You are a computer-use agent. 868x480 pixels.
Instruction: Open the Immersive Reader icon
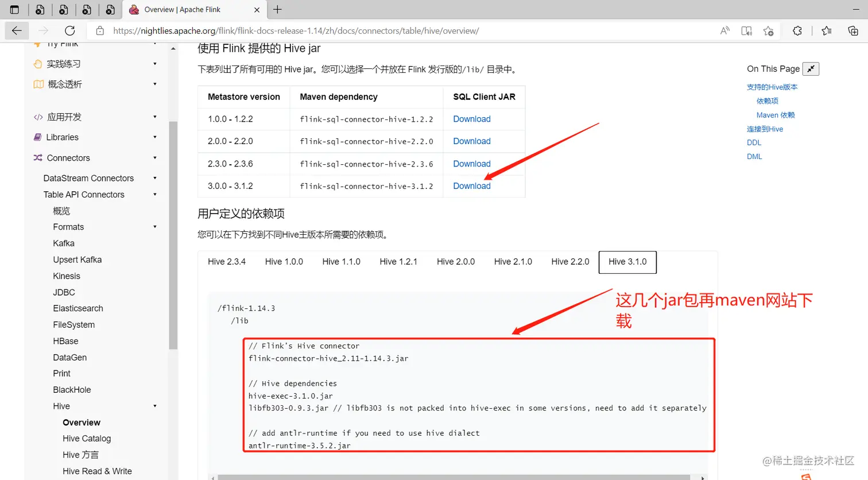[x=746, y=31]
